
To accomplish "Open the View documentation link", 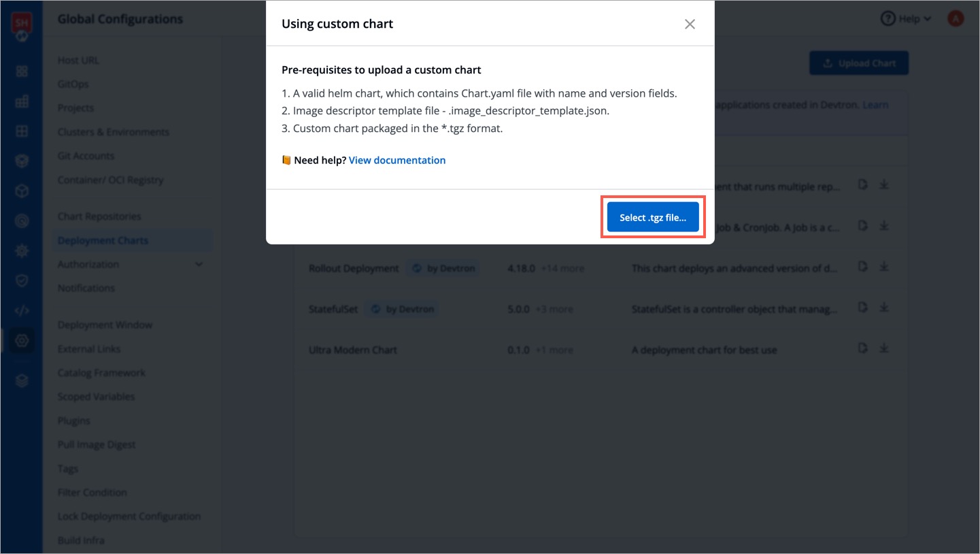I will [x=397, y=160].
